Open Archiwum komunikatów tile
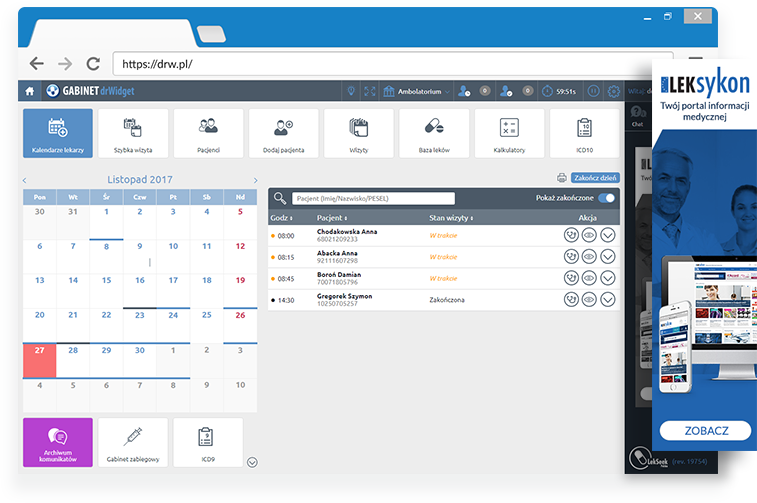The image size is (757, 503). [58, 442]
